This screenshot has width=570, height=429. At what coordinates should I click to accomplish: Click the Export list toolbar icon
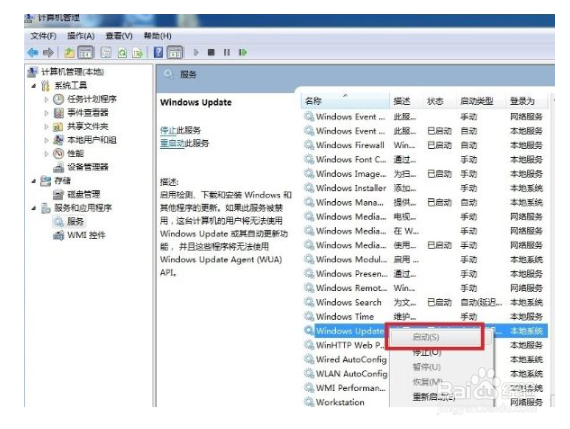coord(137,53)
